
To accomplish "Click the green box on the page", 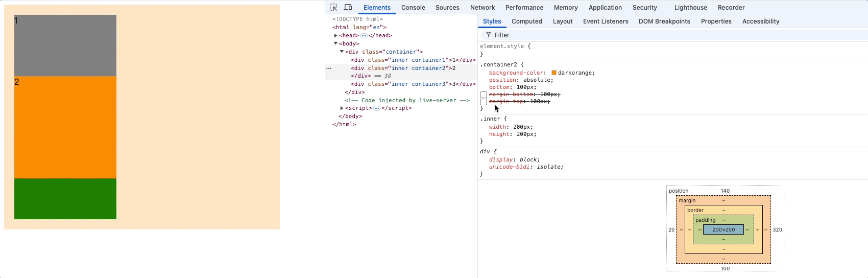I will [x=65, y=199].
